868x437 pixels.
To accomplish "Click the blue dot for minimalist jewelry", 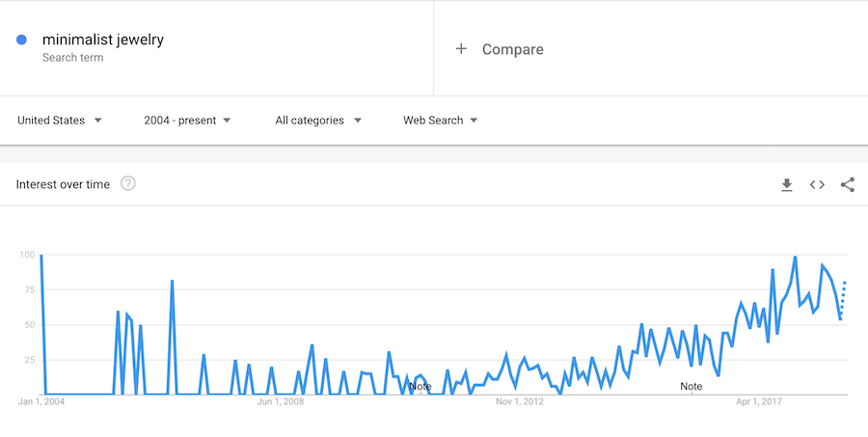I will (21, 41).
